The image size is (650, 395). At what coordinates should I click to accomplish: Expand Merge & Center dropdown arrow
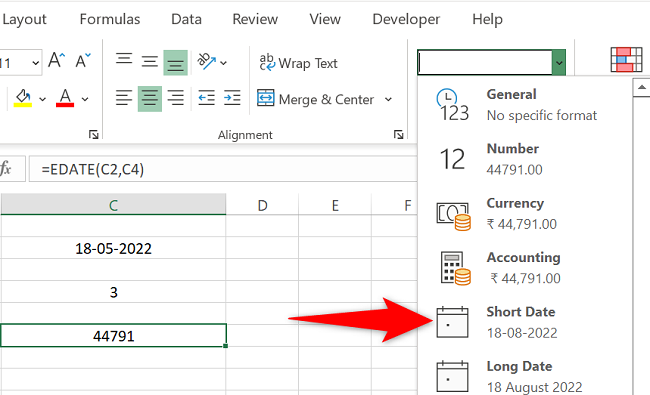click(388, 99)
